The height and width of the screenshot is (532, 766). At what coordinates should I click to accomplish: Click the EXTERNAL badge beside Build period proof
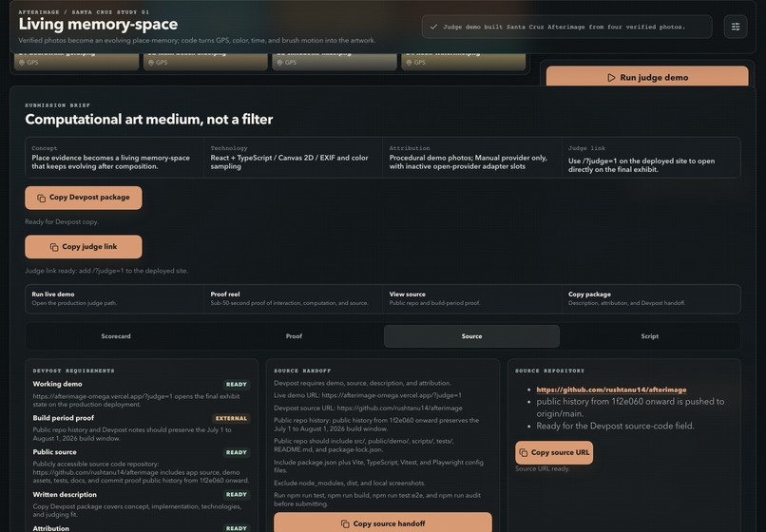(231, 418)
